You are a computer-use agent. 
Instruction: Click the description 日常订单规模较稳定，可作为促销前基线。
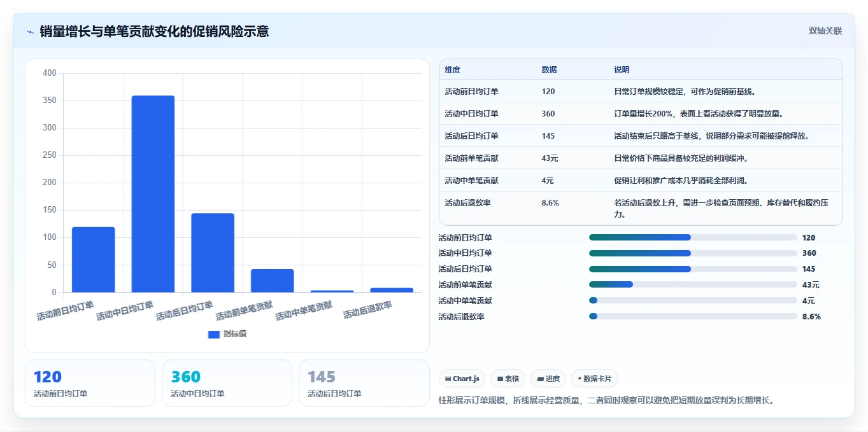pyautogui.click(x=685, y=92)
